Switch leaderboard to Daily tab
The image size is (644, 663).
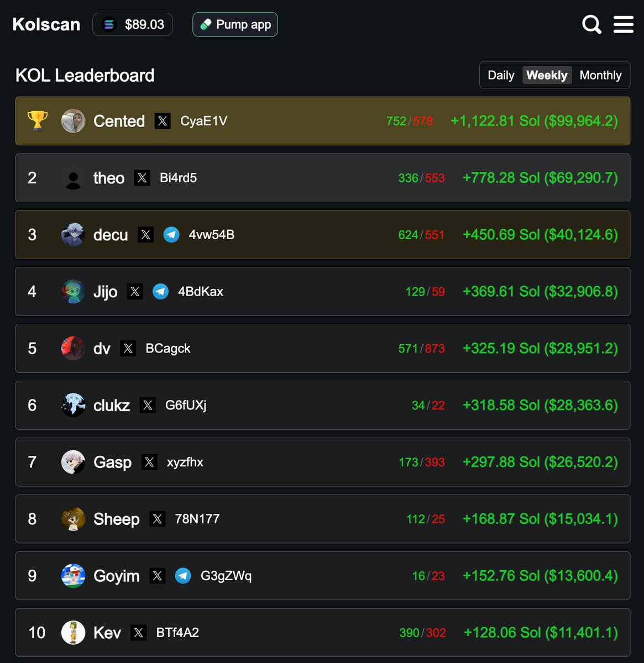click(501, 75)
